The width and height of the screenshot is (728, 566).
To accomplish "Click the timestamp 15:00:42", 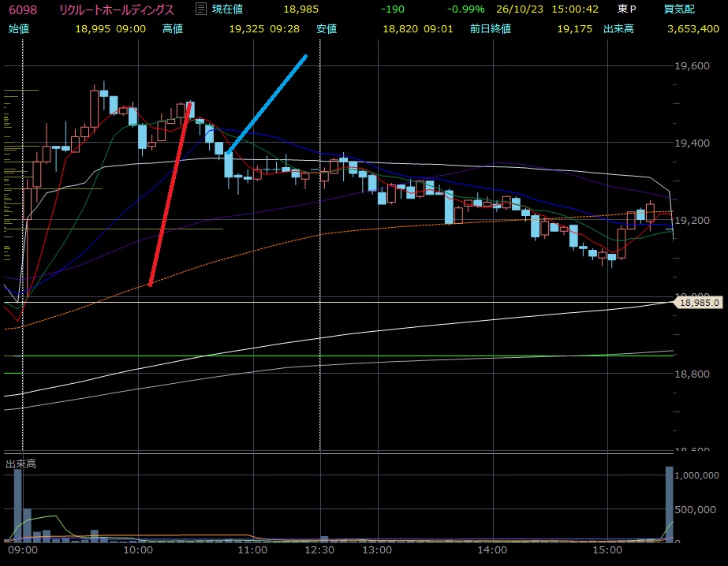I will click(x=575, y=9).
